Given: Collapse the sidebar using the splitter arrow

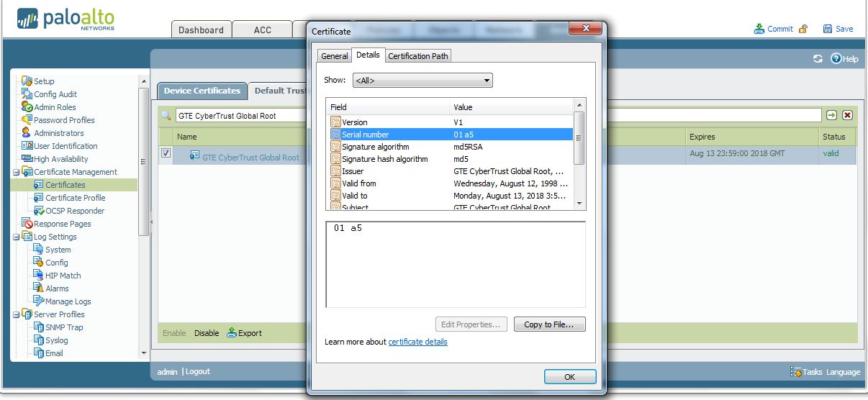Looking at the screenshot, I should (x=151, y=223).
